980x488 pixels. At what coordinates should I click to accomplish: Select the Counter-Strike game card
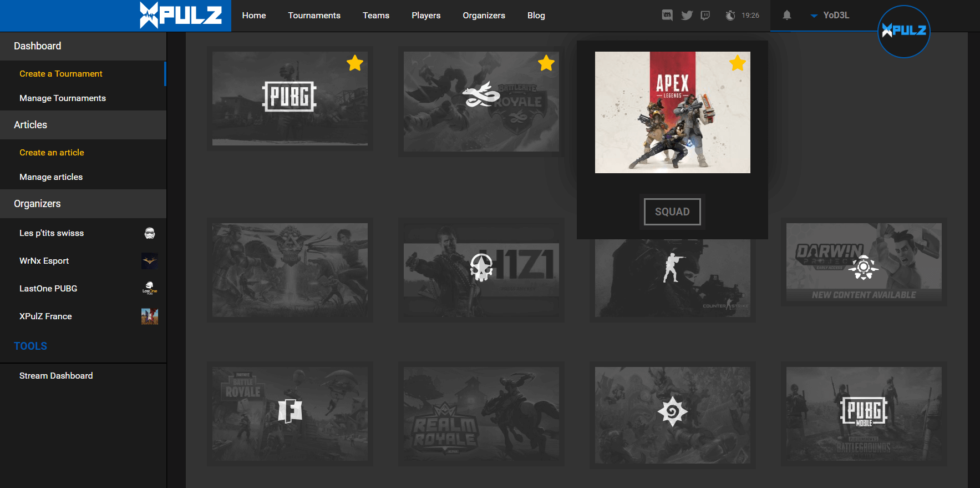(x=673, y=278)
